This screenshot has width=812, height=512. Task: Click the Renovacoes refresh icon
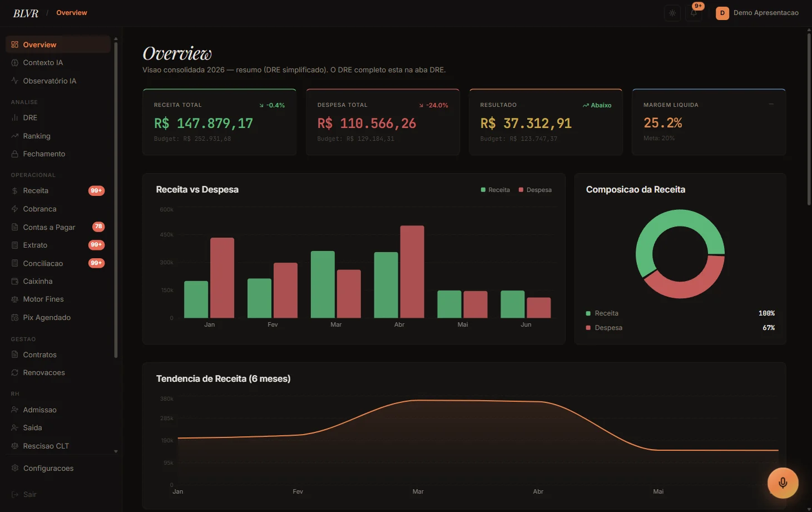(x=15, y=373)
